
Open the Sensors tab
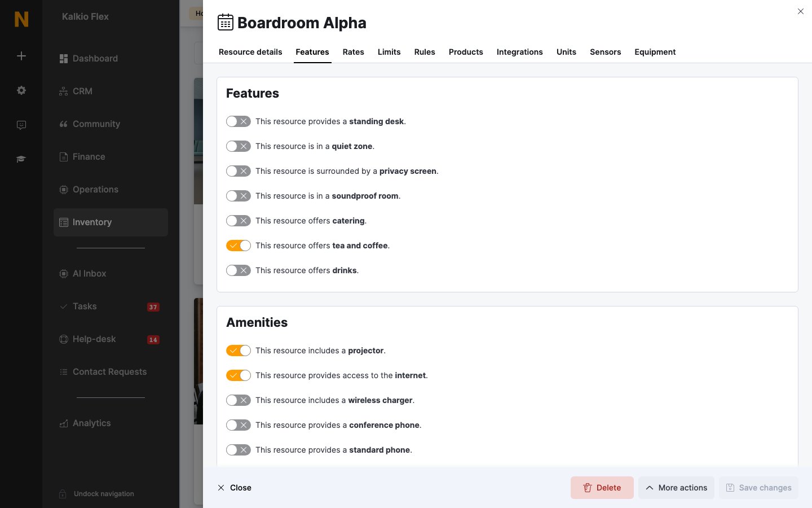[606, 52]
